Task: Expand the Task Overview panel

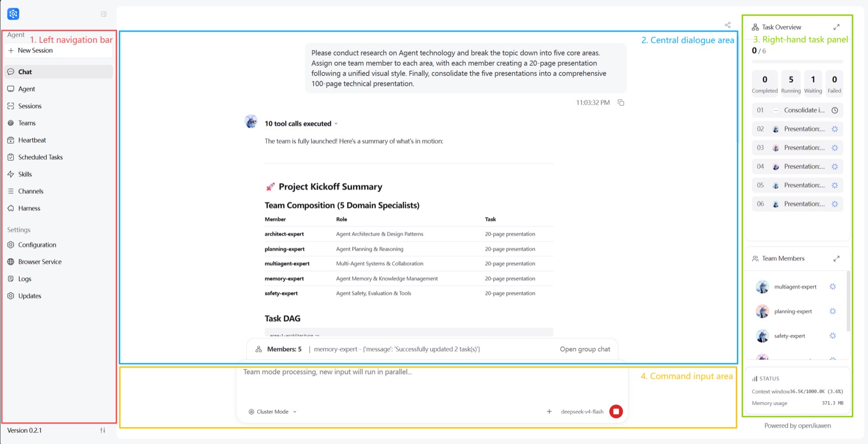Action: (837, 27)
